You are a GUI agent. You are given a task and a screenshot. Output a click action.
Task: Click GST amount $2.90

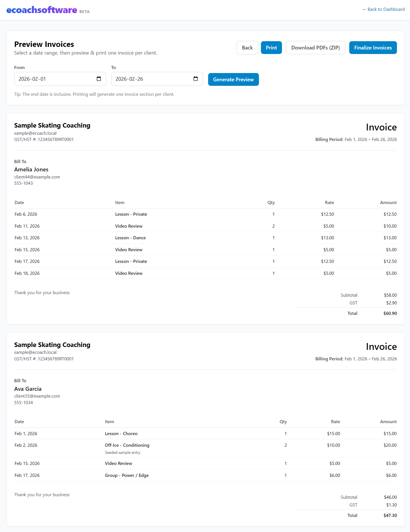pyautogui.click(x=392, y=303)
